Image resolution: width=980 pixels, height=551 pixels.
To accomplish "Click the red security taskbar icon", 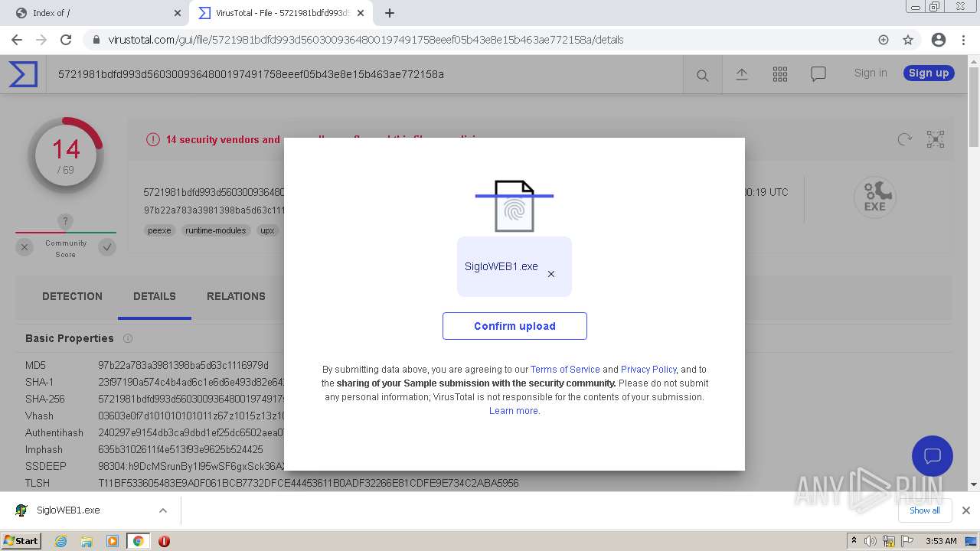I will pos(164,541).
